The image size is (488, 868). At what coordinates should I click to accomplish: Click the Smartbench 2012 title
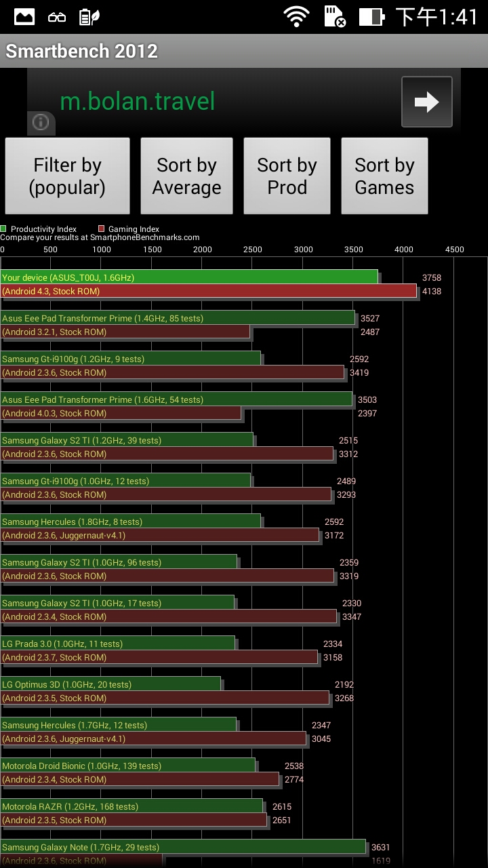pyautogui.click(x=81, y=51)
